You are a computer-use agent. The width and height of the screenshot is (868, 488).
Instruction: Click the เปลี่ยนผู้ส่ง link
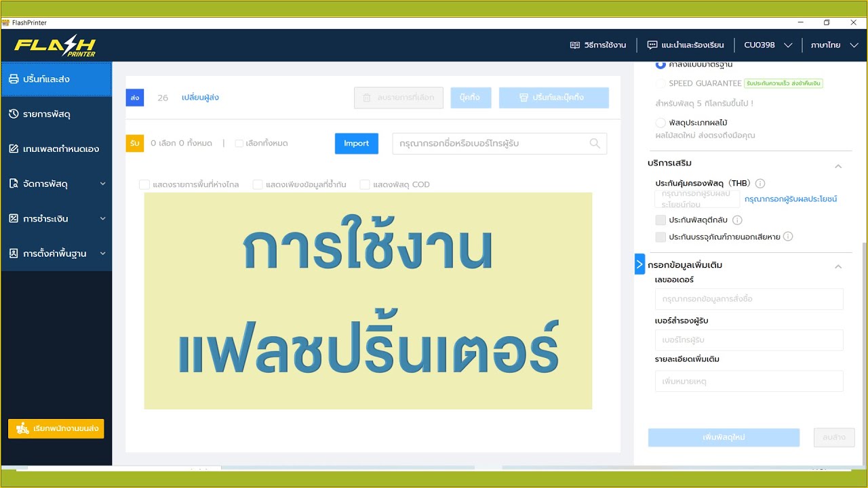[200, 98]
